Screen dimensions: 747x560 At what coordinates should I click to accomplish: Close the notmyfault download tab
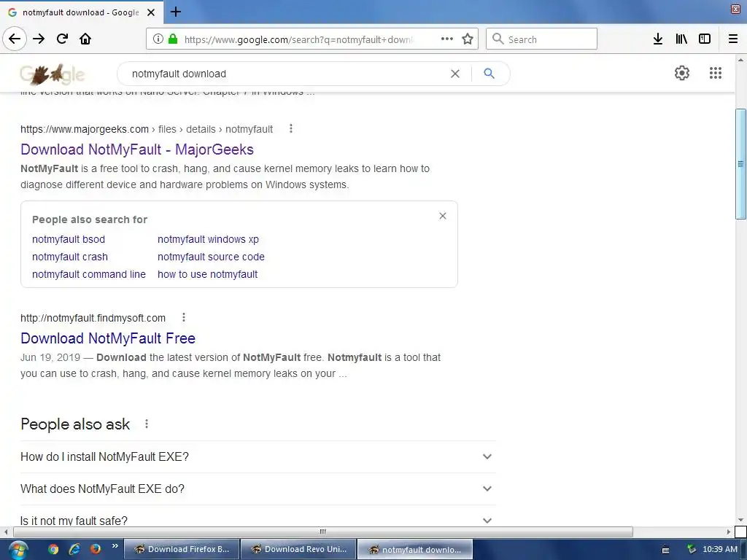click(x=151, y=12)
